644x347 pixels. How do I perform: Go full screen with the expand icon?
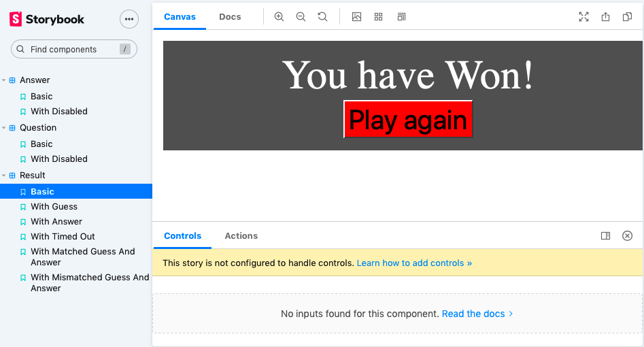(x=583, y=17)
